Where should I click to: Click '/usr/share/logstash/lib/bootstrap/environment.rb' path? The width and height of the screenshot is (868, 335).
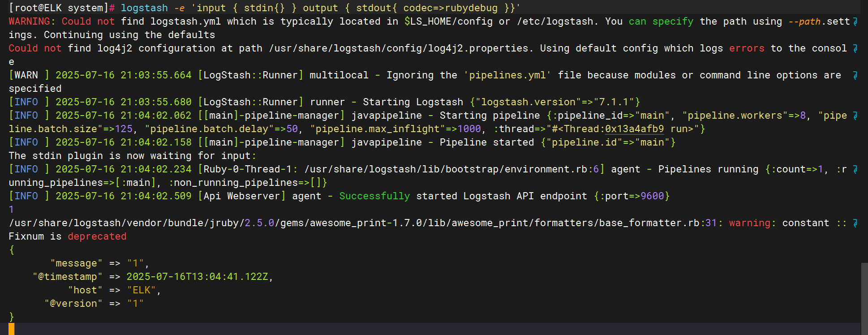click(446, 169)
